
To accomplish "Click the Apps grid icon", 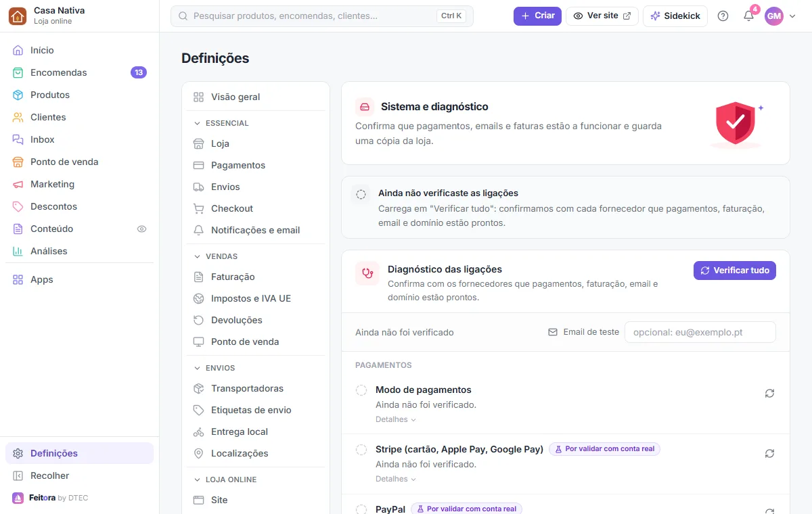I will coord(18,279).
